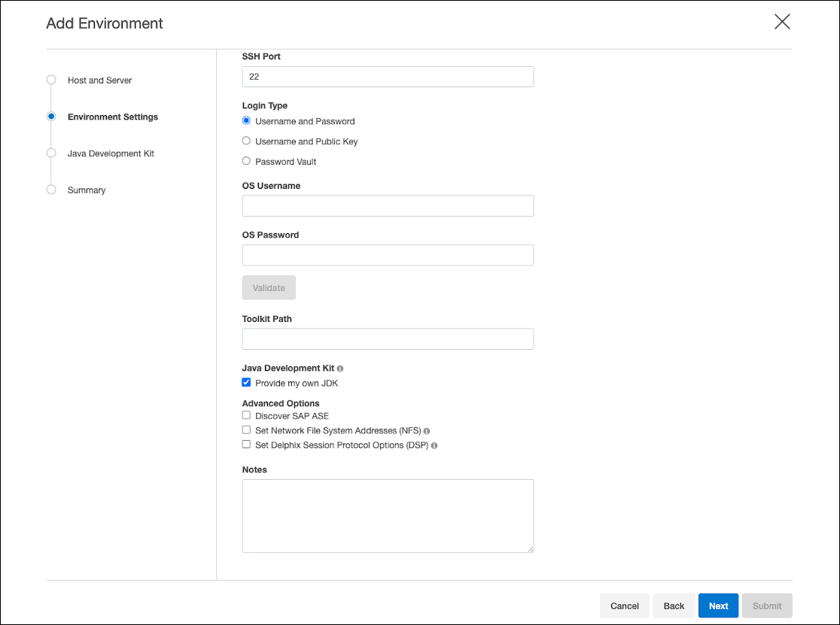Click the Back button
The image size is (840, 625).
point(674,605)
